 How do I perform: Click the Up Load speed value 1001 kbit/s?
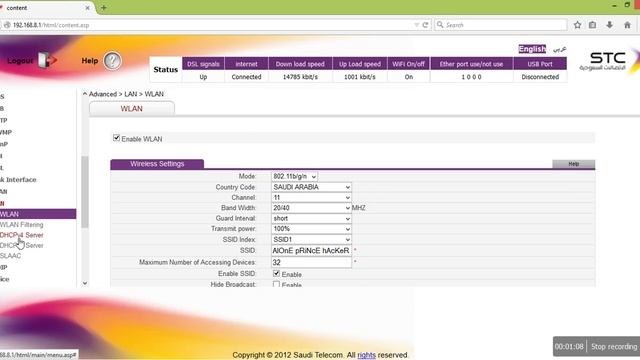pyautogui.click(x=360, y=77)
